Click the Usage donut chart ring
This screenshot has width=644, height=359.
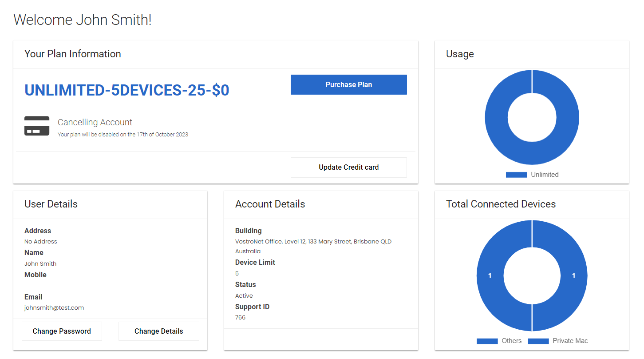[x=496, y=117]
